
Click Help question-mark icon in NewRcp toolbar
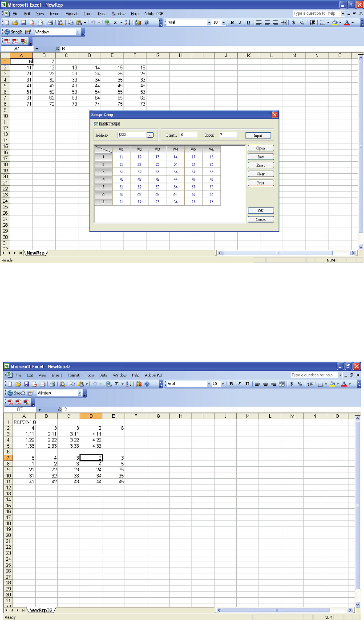pyautogui.click(x=146, y=22)
